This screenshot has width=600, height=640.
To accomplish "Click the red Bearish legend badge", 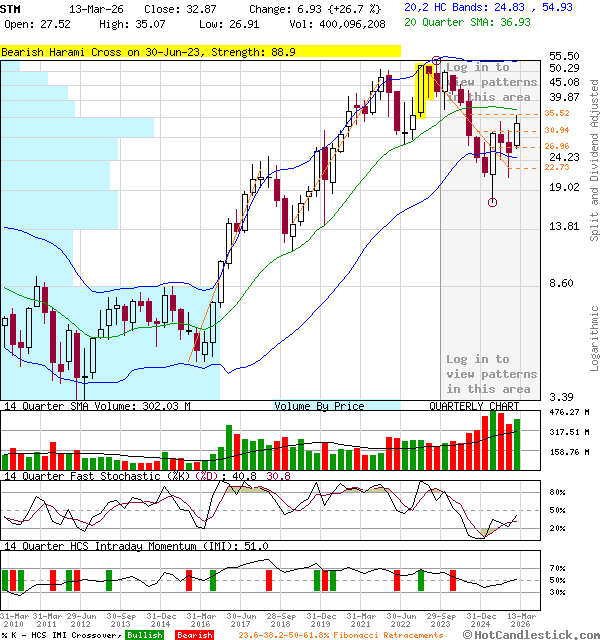I will 193,635.
